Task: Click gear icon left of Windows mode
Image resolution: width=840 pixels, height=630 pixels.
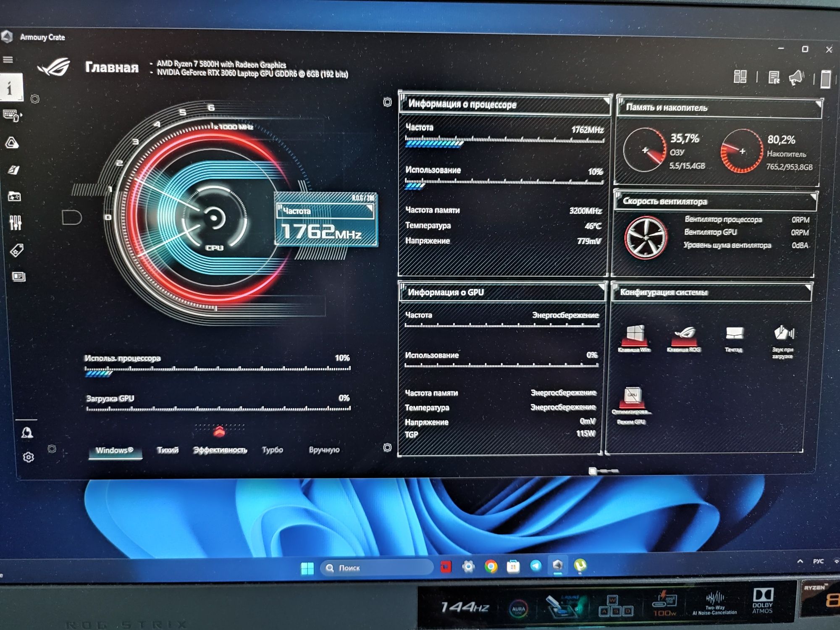Action: point(52,449)
